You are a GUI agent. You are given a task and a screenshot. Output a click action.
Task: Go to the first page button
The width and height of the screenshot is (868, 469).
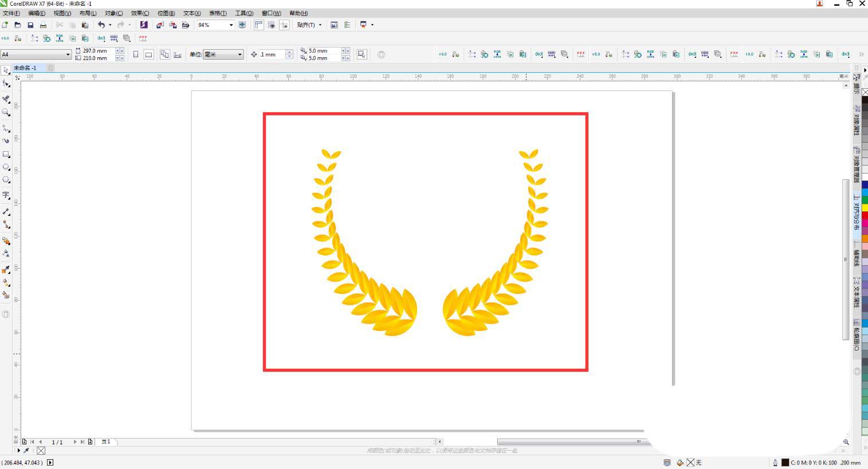pyautogui.click(x=32, y=442)
